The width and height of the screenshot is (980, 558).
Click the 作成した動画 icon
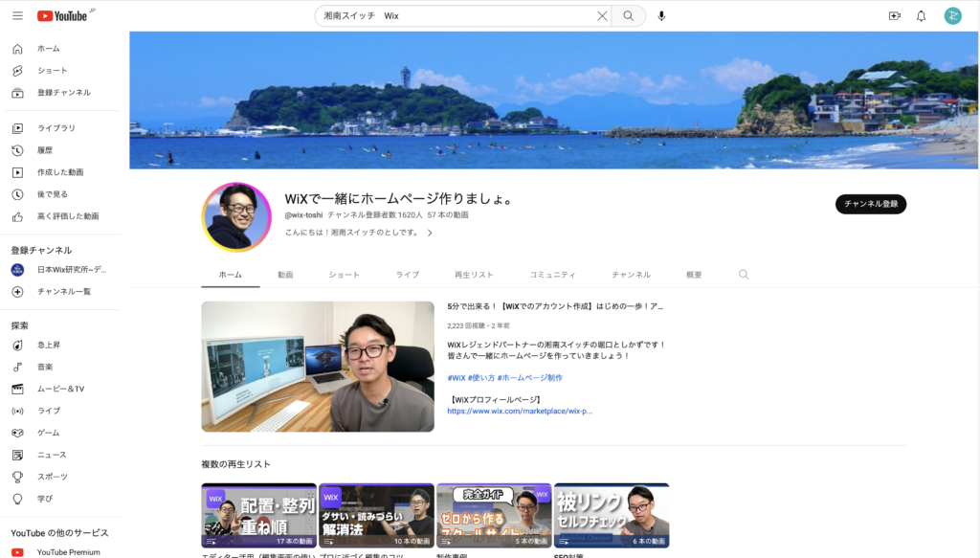[x=17, y=172]
